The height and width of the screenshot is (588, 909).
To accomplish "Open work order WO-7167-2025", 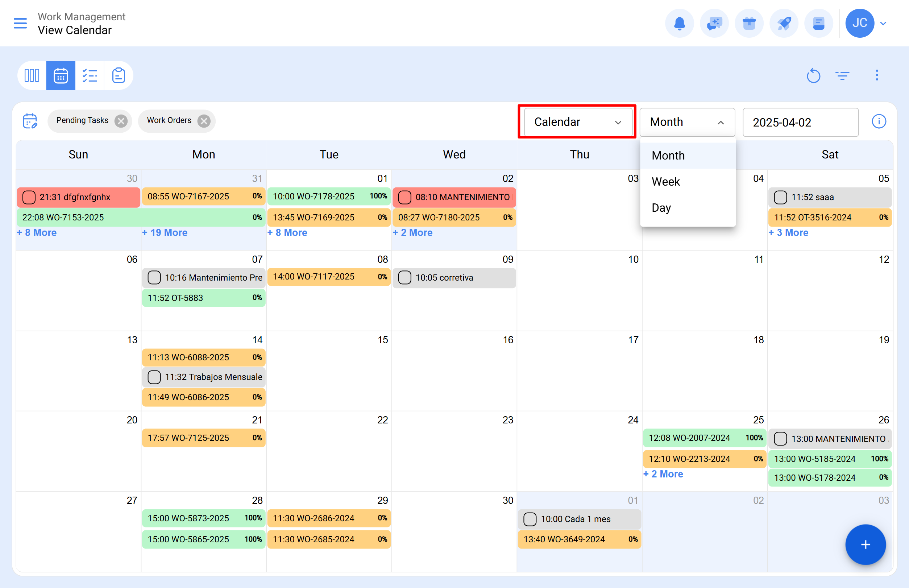I will pyautogui.click(x=203, y=196).
